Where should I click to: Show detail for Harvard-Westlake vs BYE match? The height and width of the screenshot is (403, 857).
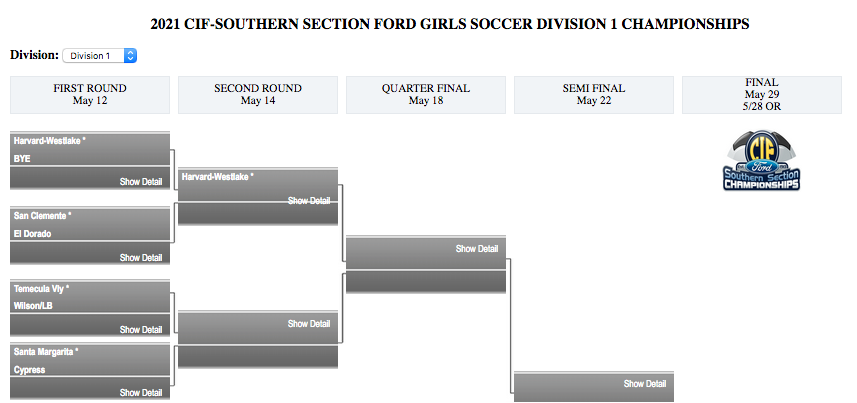click(141, 182)
